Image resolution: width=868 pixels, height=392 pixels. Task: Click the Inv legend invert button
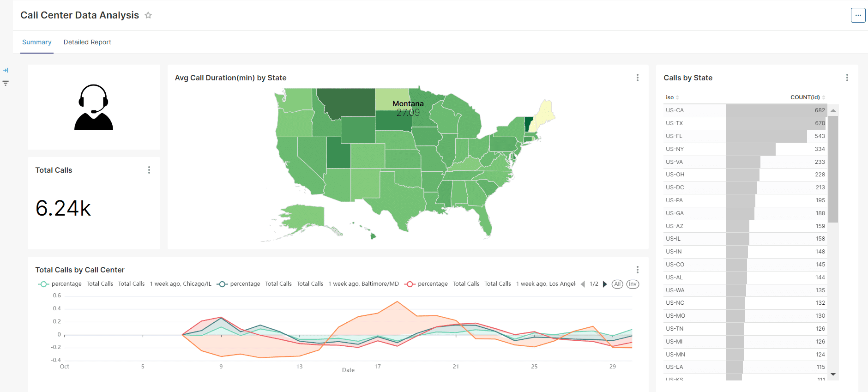tap(633, 284)
